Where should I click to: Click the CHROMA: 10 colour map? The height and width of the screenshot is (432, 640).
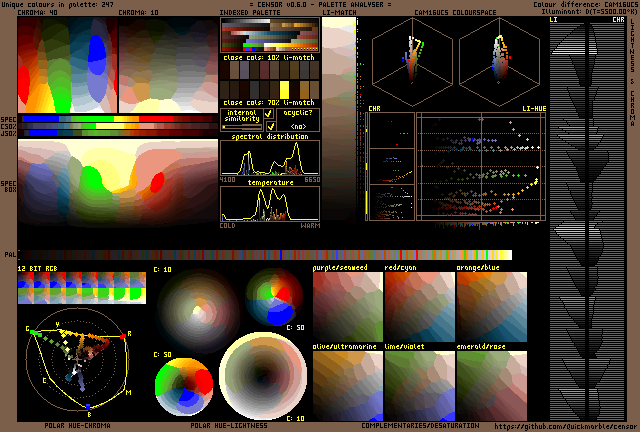(x=168, y=65)
